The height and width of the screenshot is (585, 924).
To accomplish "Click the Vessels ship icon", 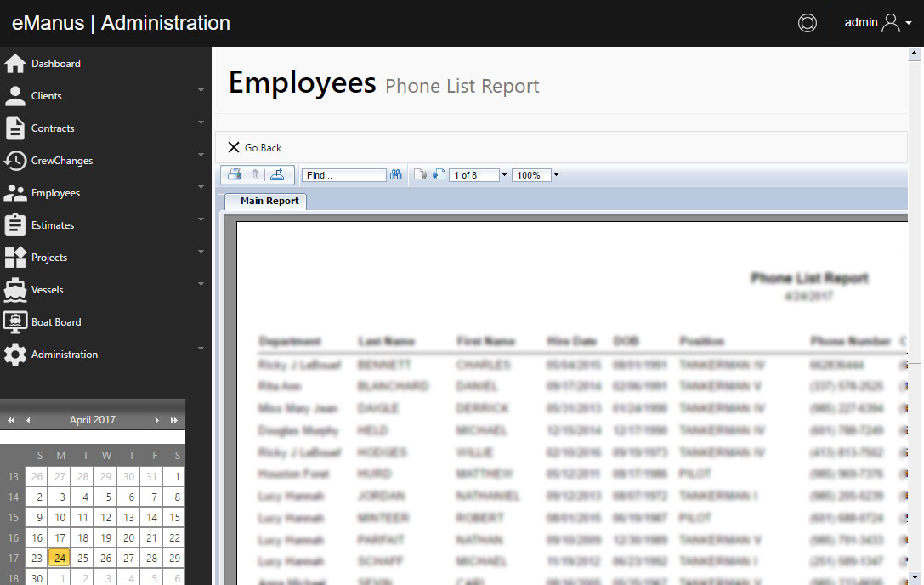I will (x=15, y=290).
